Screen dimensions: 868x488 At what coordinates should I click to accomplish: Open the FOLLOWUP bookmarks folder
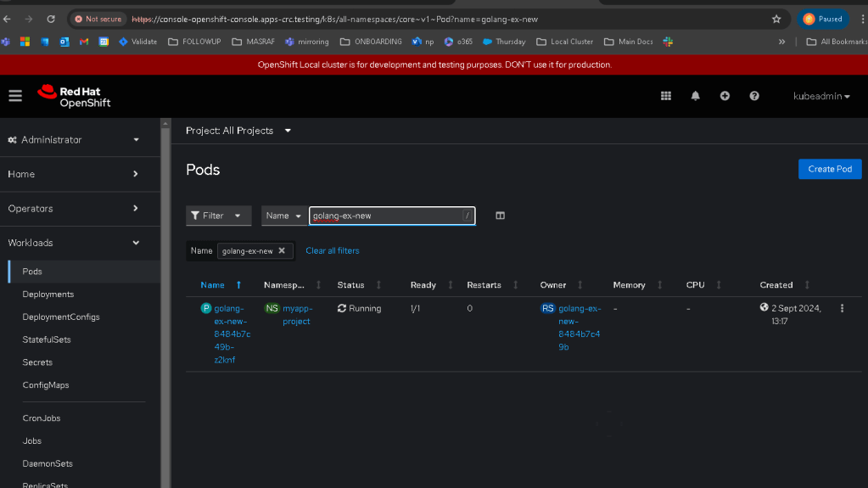194,42
